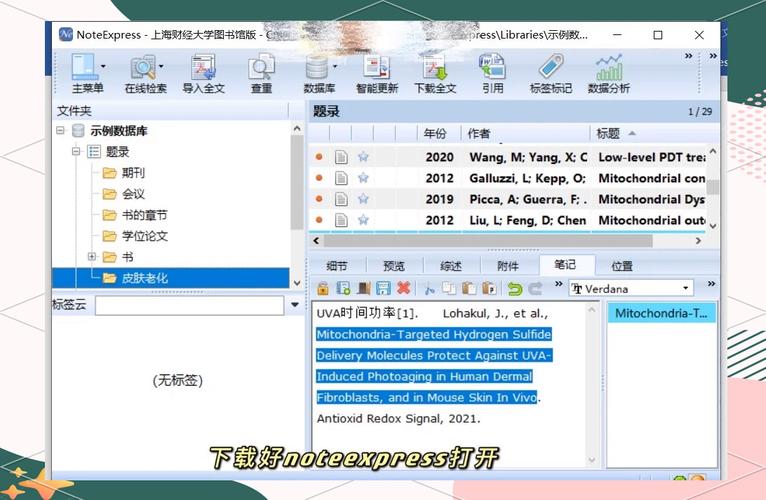Open the 数据库 dropdown arrow
Screen dimensions: 766x500
pyautogui.click(x=335, y=66)
